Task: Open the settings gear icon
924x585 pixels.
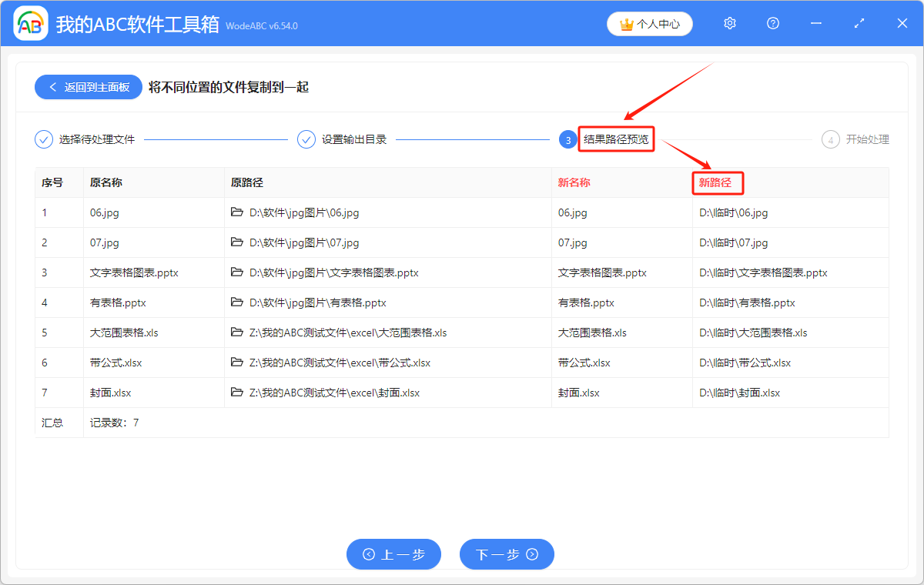Action: click(x=729, y=23)
